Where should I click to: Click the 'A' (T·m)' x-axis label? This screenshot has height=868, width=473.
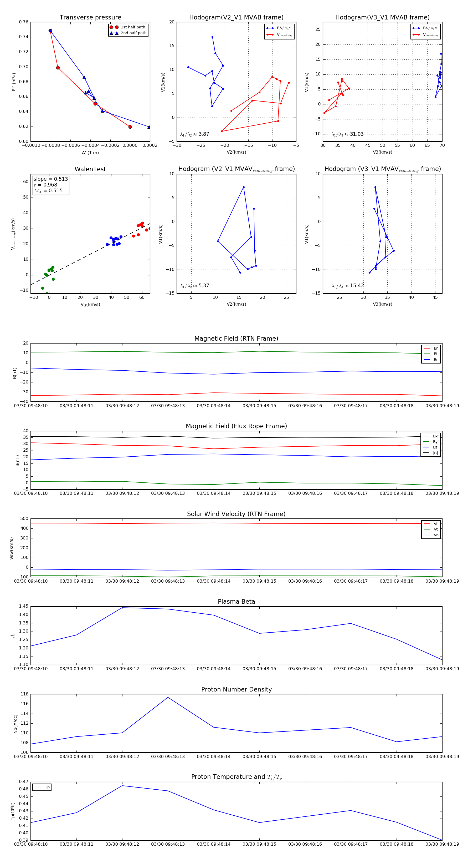90,153
